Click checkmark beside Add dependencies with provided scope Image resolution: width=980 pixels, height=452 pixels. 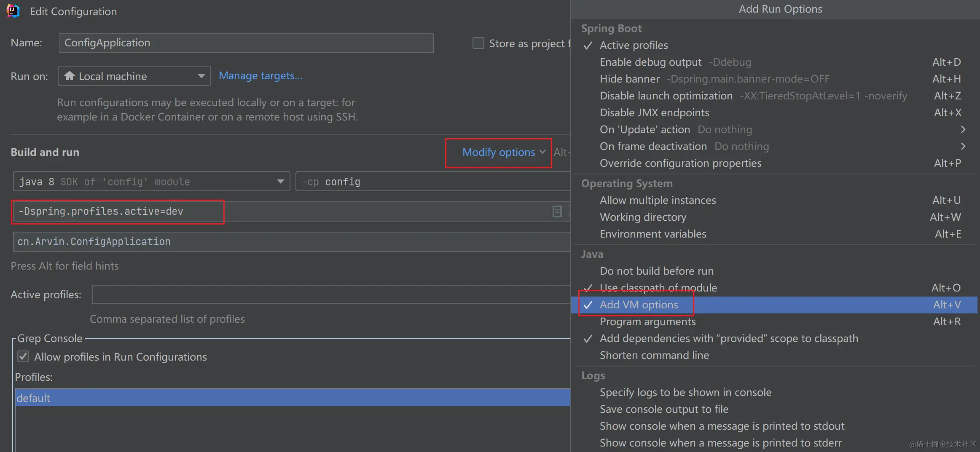(588, 339)
